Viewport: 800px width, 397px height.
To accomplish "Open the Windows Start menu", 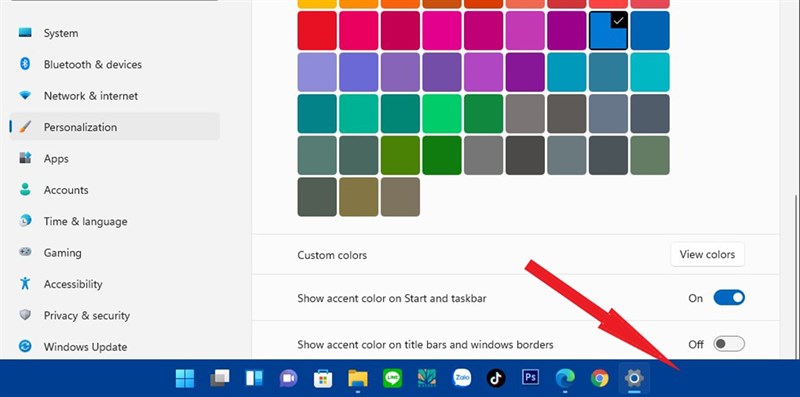I will [x=185, y=378].
